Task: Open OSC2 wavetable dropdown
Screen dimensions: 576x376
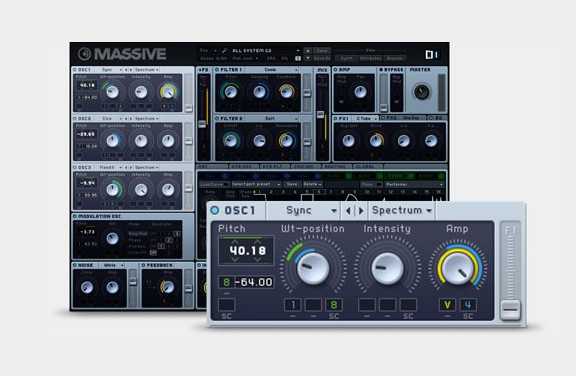Action: [x=109, y=119]
